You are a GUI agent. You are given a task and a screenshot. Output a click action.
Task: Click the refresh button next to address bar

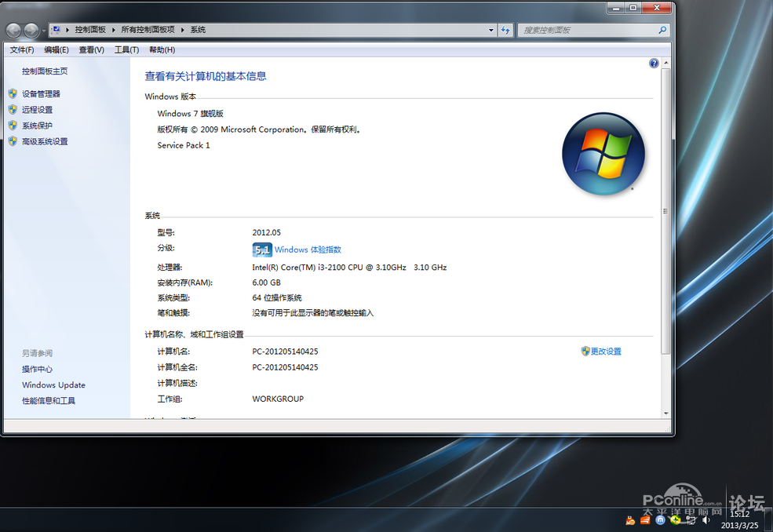pyautogui.click(x=505, y=30)
